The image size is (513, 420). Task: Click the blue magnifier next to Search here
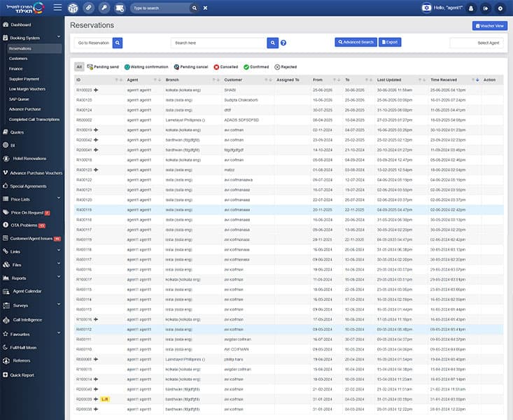(x=272, y=43)
